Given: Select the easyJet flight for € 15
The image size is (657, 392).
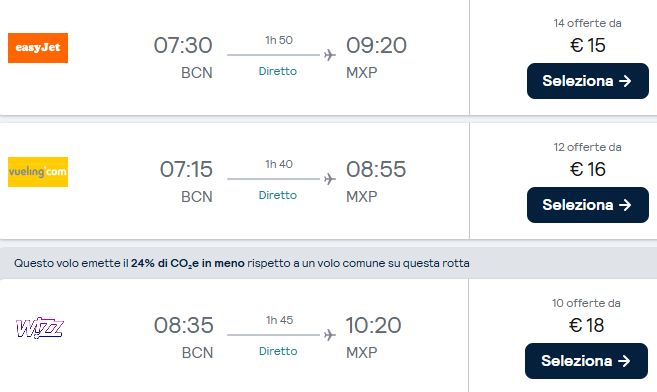Looking at the screenshot, I should pyautogui.click(x=587, y=81).
